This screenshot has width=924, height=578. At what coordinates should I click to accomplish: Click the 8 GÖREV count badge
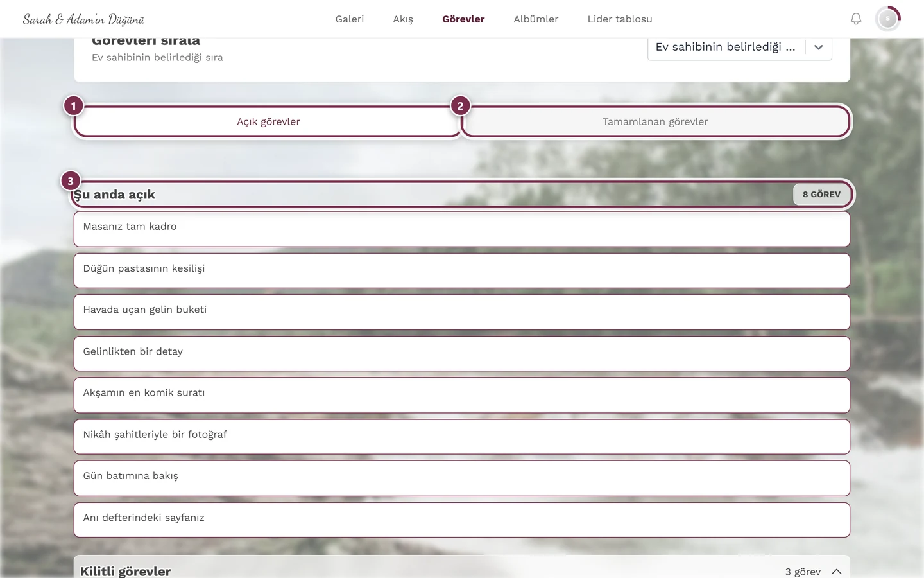click(821, 195)
